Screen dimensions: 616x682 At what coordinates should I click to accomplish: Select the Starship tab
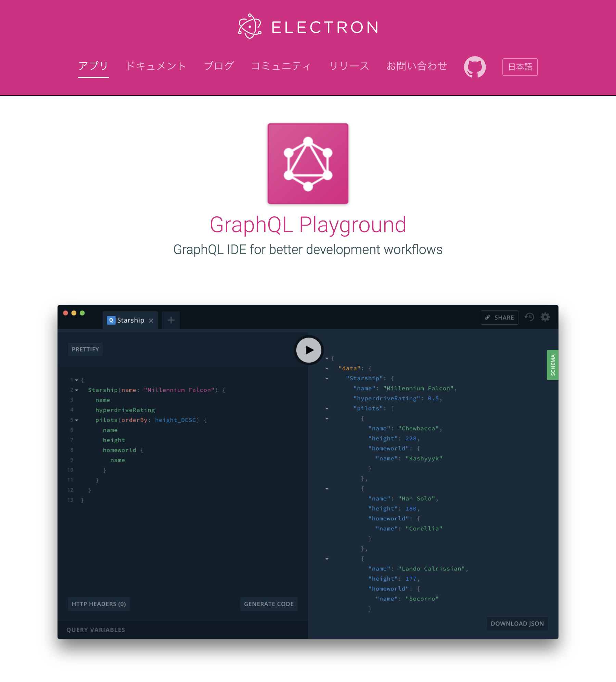tap(130, 320)
